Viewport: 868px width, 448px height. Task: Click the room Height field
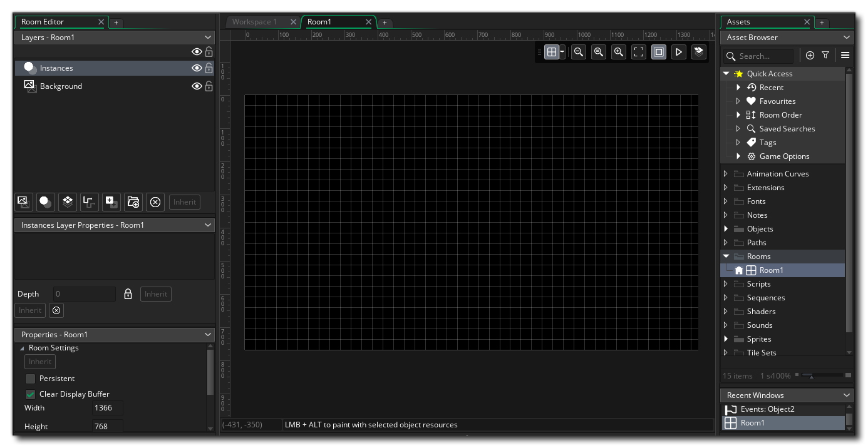click(x=107, y=427)
